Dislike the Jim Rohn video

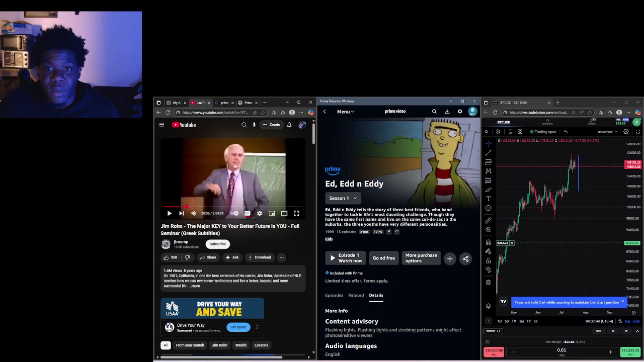[187, 257]
